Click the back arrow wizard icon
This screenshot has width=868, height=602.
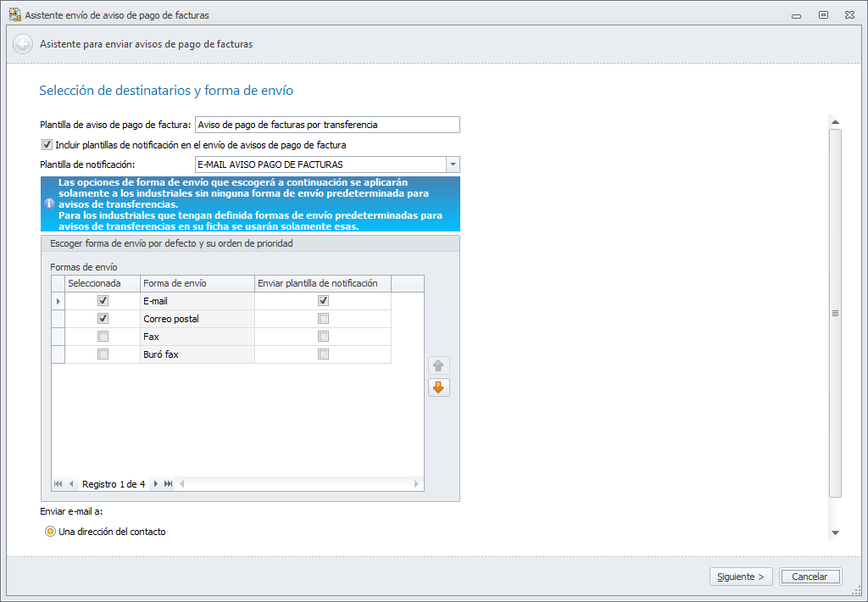[23, 44]
